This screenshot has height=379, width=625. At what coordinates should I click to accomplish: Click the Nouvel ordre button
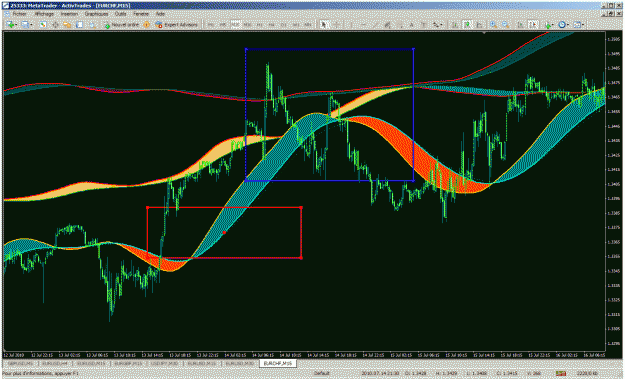121,25
